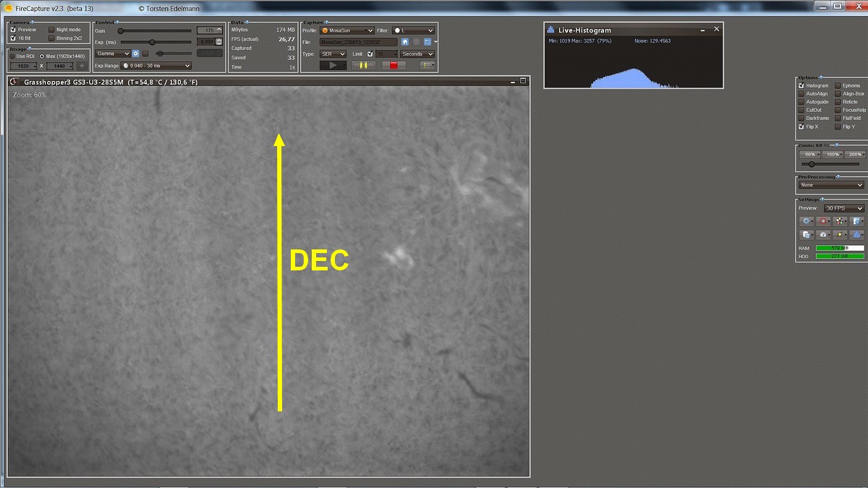Set zoom to 60% button

click(x=810, y=155)
